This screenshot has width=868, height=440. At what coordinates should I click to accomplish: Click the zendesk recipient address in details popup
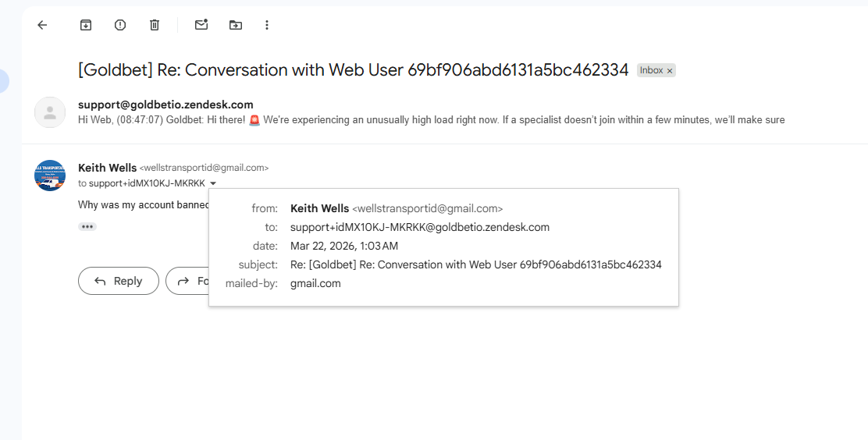(419, 227)
